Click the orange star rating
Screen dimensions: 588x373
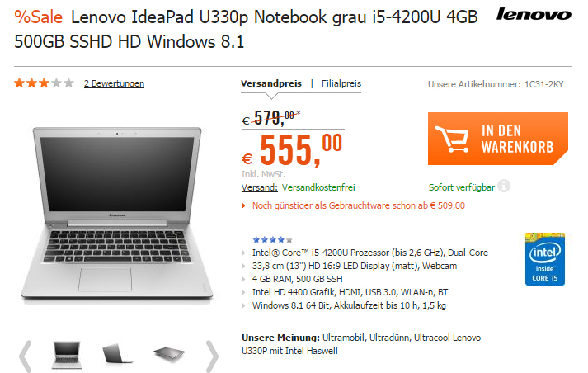pyautogui.click(x=44, y=83)
